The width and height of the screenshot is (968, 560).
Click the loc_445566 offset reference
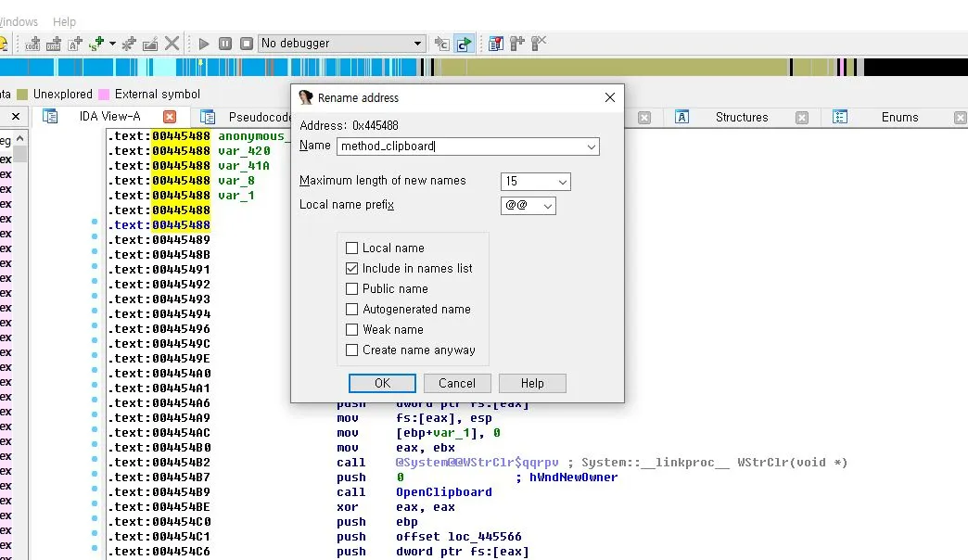(485, 537)
